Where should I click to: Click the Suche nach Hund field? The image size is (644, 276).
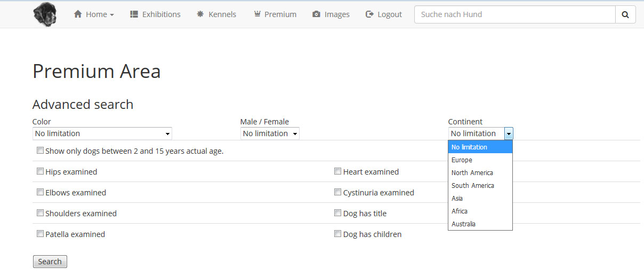[515, 14]
